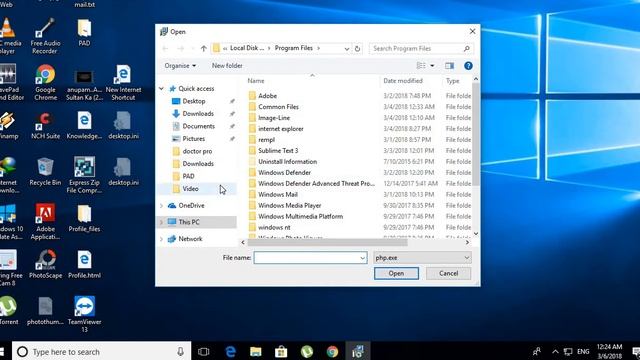Image resolution: width=640 pixels, height=360 pixels.
Task: Select the PhotoScape desktop icon
Action: [x=45, y=264]
